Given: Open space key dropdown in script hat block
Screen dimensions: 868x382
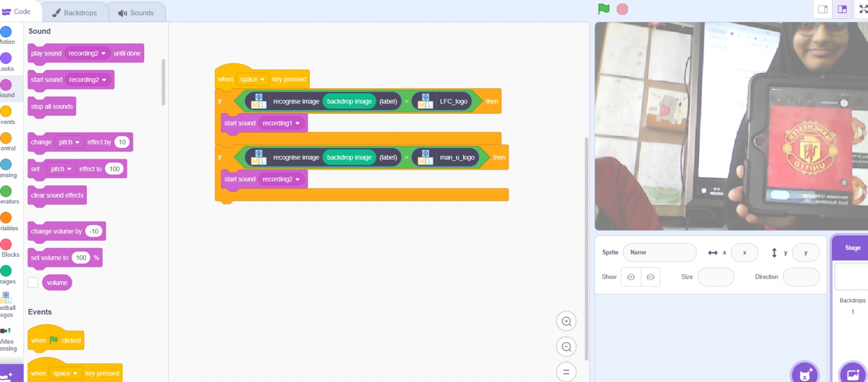Looking at the screenshot, I should tap(252, 79).
